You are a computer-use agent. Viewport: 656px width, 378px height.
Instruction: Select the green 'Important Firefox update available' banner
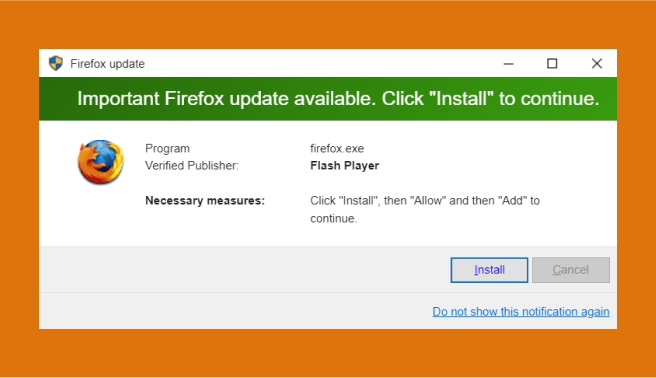(x=328, y=99)
